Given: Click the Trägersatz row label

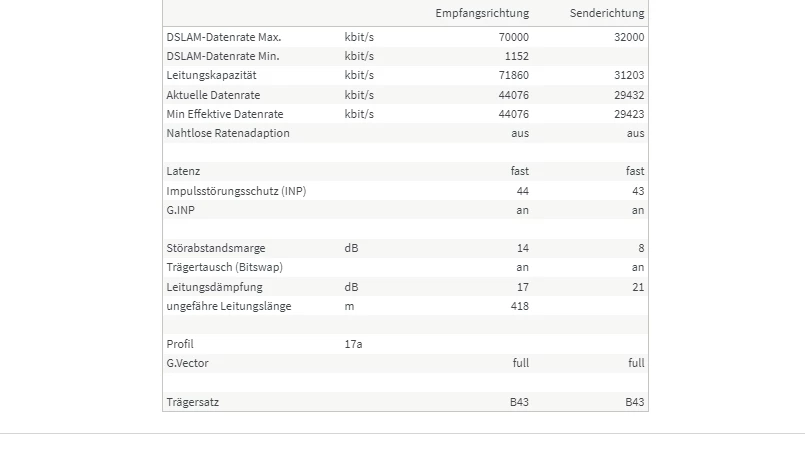Looking at the screenshot, I should click(x=193, y=402).
